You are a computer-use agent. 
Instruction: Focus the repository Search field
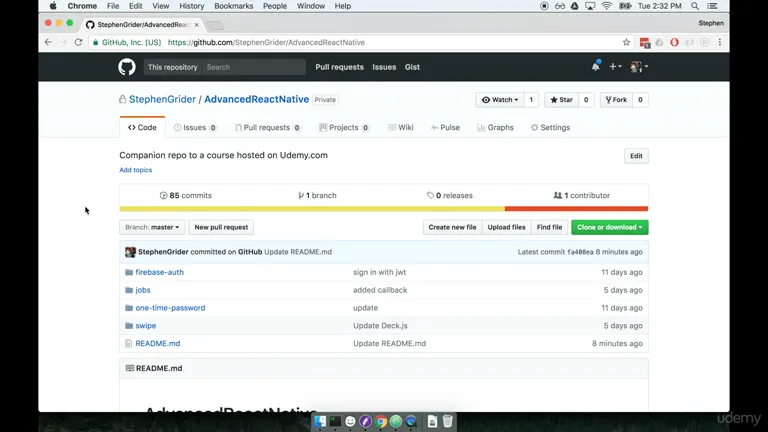[254, 67]
